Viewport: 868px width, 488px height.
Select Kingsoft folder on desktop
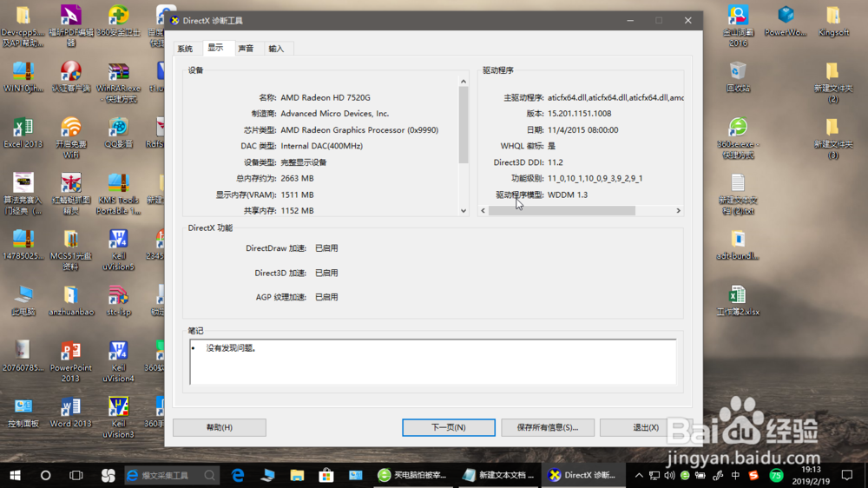833,23
